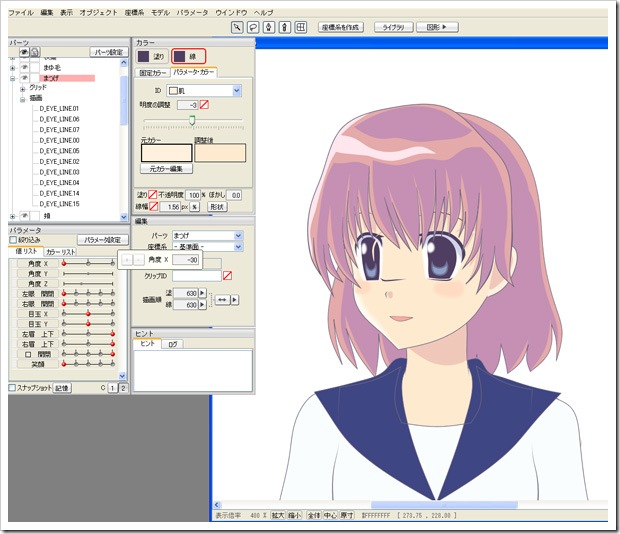Click 座標系を作成 button

340,27
